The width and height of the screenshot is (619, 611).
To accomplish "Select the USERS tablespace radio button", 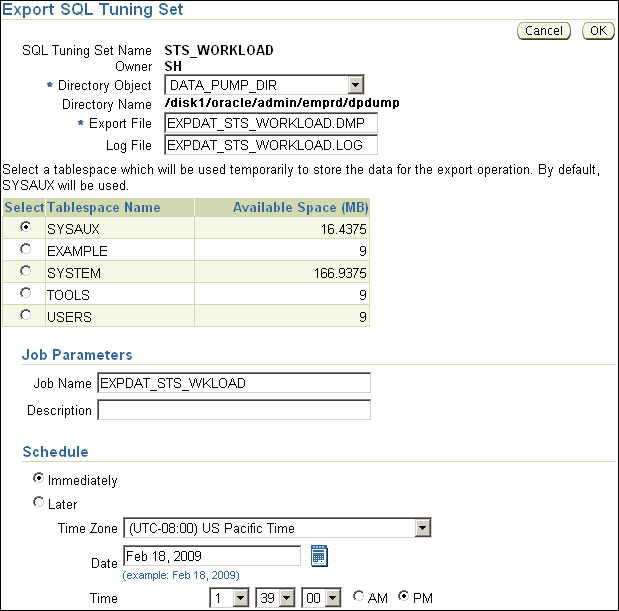I will [25, 316].
